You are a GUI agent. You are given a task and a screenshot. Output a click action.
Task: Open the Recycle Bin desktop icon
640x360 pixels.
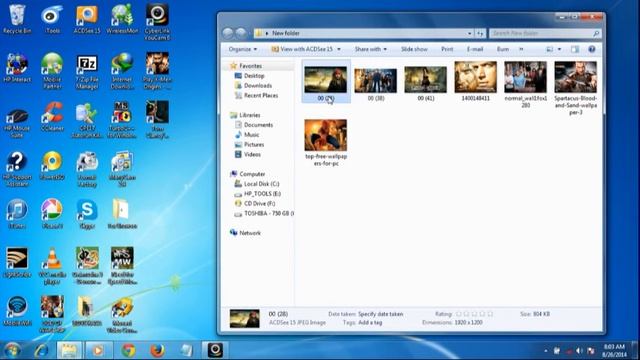17,19
